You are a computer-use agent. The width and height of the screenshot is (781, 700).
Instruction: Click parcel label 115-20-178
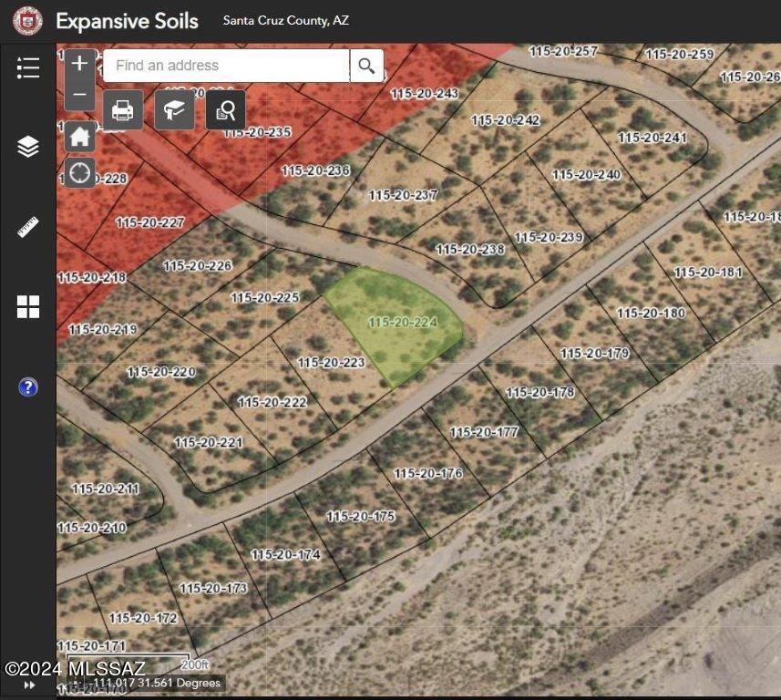[540, 393]
